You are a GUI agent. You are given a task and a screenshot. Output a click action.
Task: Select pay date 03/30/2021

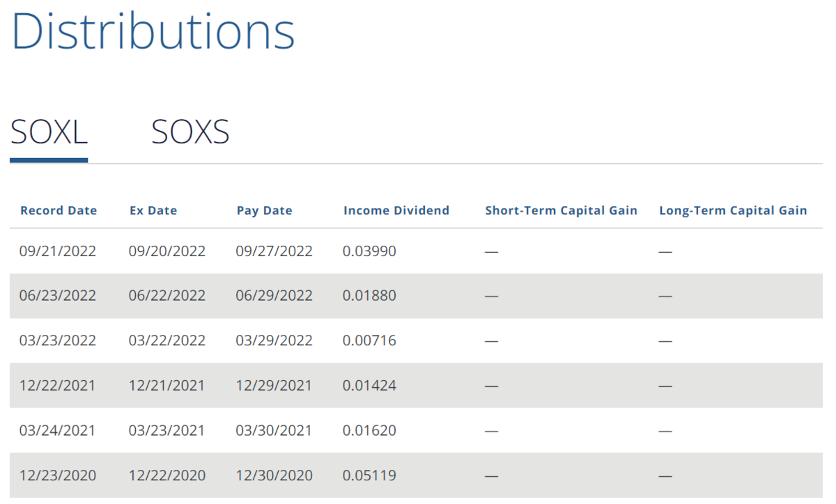(274, 431)
